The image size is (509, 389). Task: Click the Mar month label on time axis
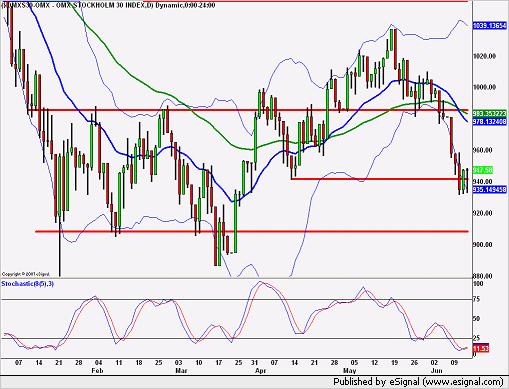181,371
